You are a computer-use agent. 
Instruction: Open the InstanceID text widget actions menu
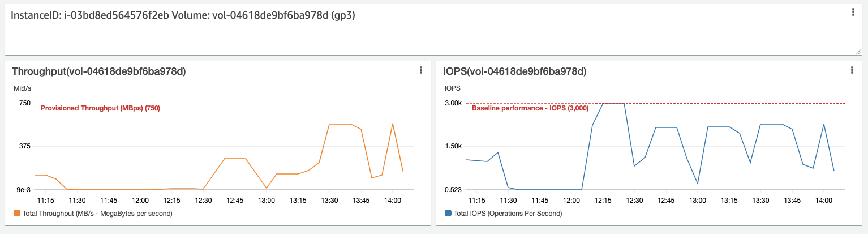[x=853, y=12]
